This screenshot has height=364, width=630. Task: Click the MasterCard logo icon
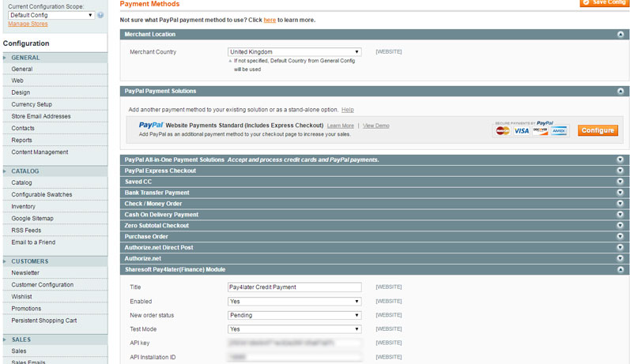pyautogui.click(x=502, y=131)
